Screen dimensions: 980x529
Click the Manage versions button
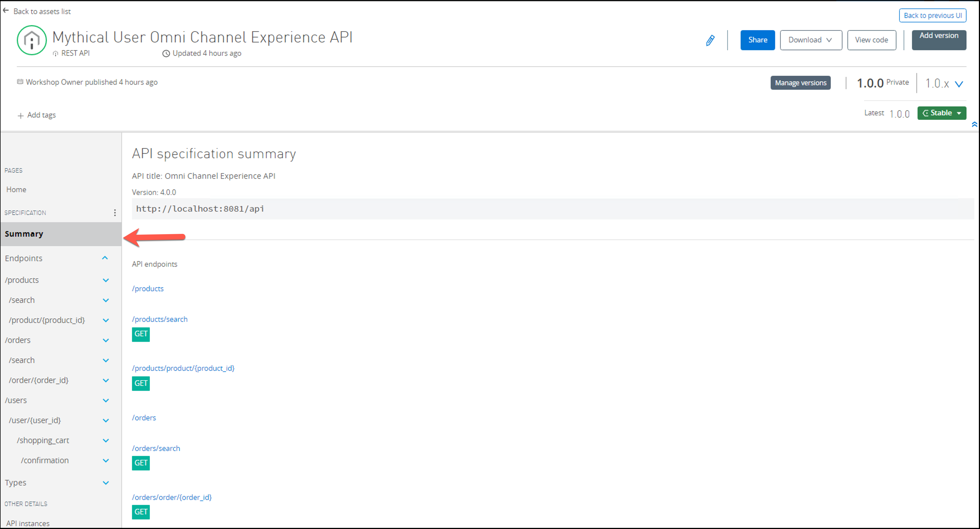[801, 83]
